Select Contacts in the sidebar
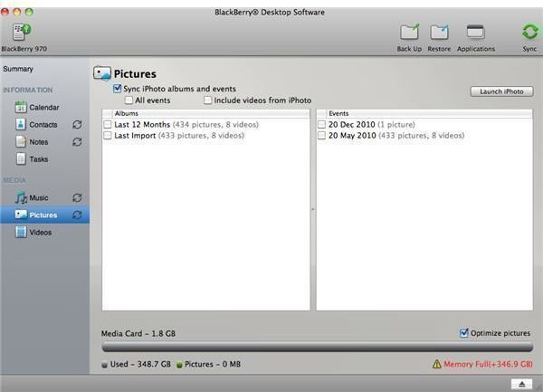 43,125
